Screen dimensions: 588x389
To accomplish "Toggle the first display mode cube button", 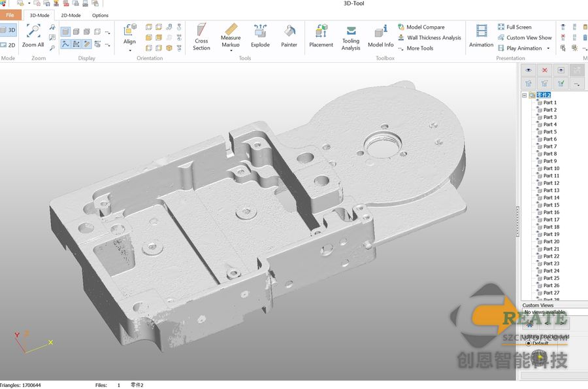I will [x=65, y=31].
